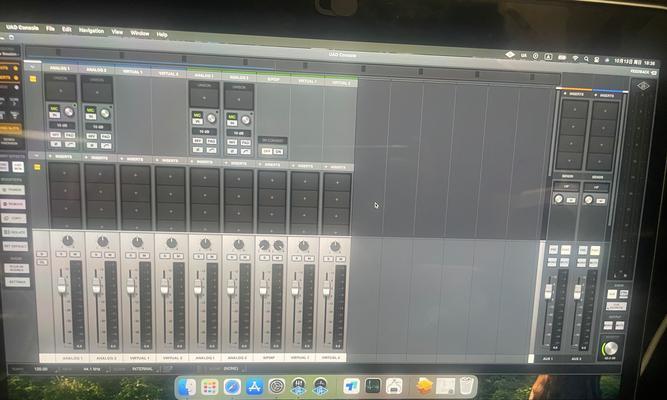Screen dimensions: 667x400
Task: Click the Wi-Fi icon in the menu bar
Action: [575, 58]
